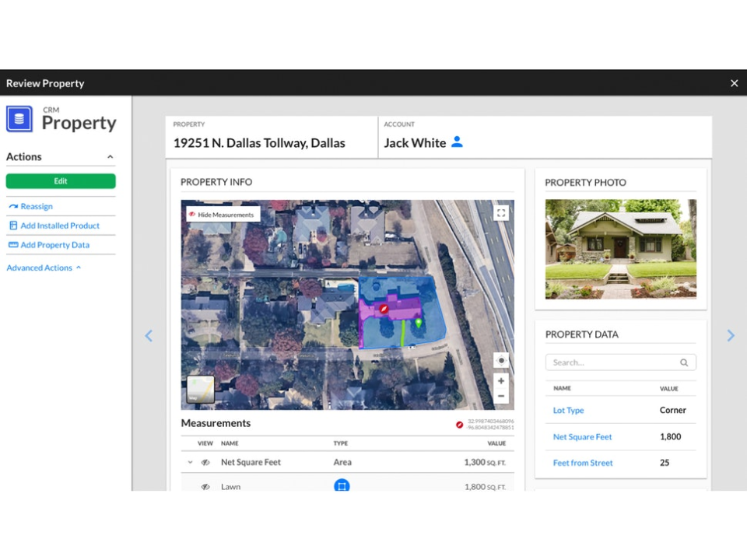This screenshot has height=560, width=747.
Task: Click the person icon next to Jack White
Action: [x=457, y=142]
